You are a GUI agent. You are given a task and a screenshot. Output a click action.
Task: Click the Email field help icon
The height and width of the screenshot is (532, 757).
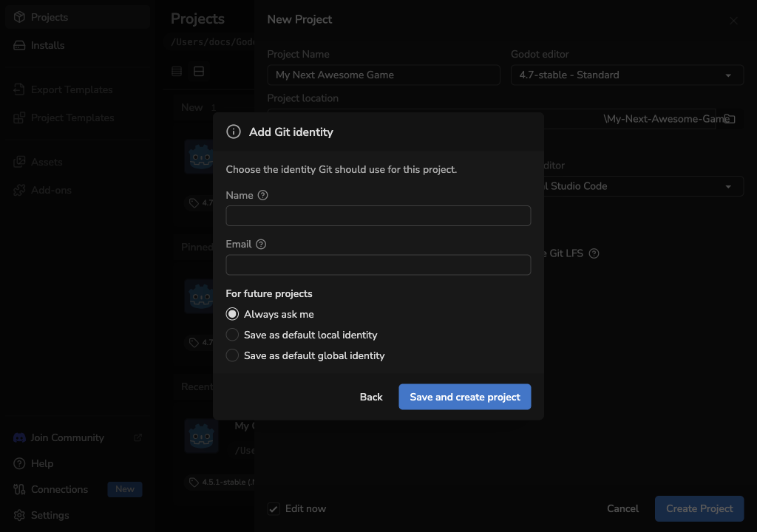pos(261,244)
